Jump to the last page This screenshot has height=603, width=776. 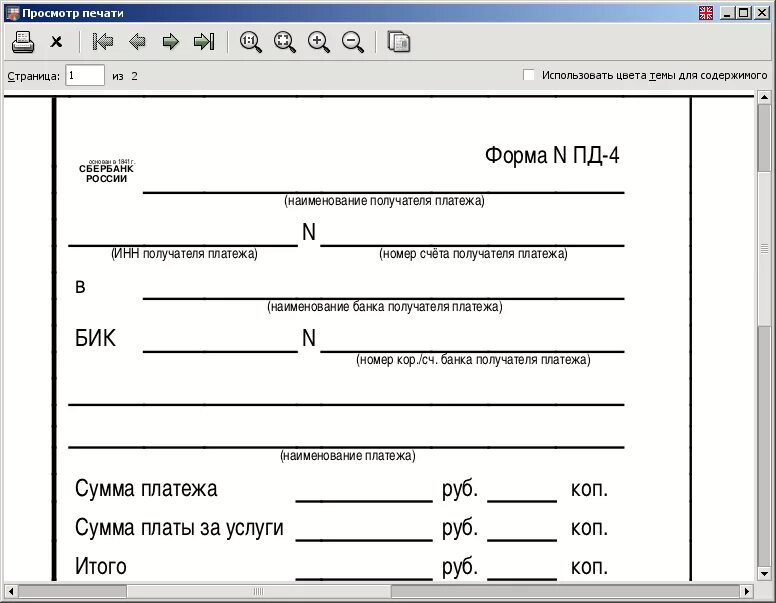[x=204, y=42]
